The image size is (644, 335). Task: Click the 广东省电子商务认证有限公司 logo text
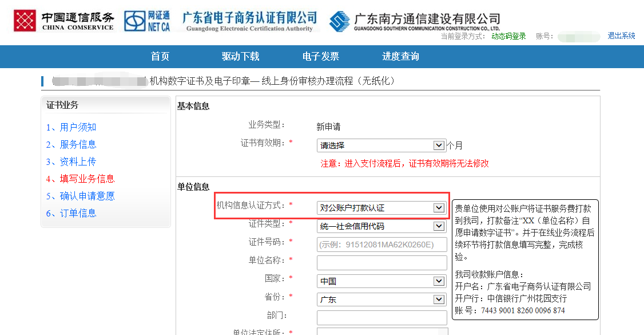point(249,21)
